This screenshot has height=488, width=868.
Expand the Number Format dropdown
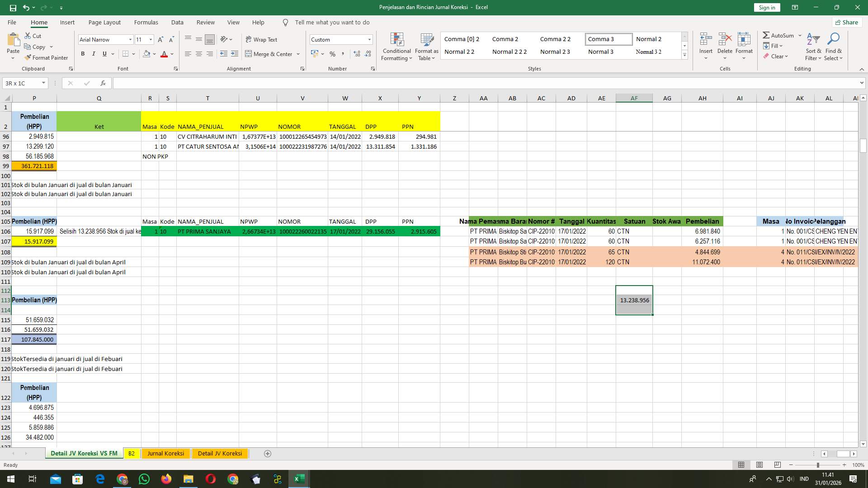point(370,39)
